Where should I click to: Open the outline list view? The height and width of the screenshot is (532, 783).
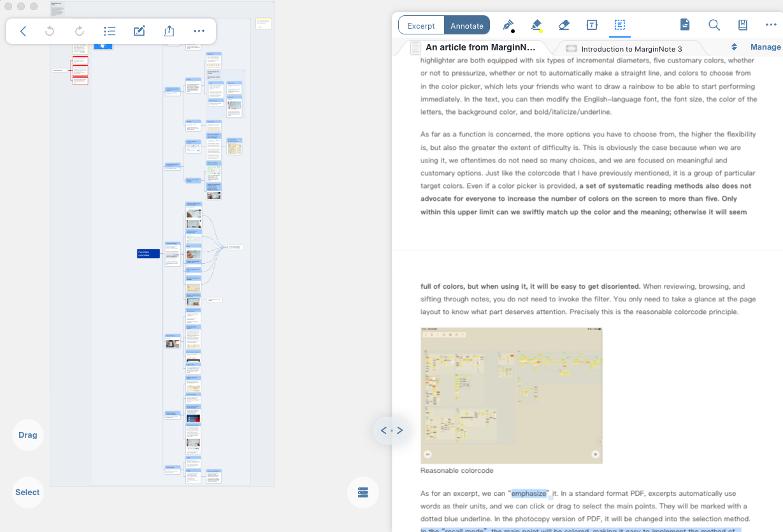tap(110, 31)
